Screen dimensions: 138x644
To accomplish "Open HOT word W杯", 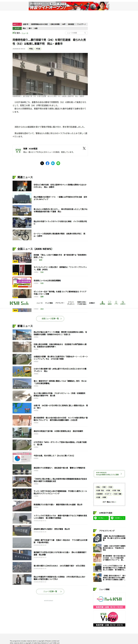I will [64, 24].
